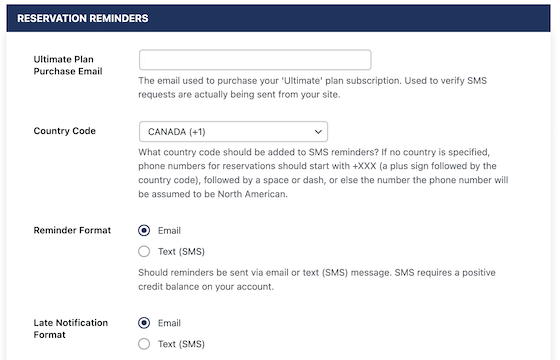Click the country code SMS reminders help text
The width and height of the screenshot is (560, 360).
[323, 173]
